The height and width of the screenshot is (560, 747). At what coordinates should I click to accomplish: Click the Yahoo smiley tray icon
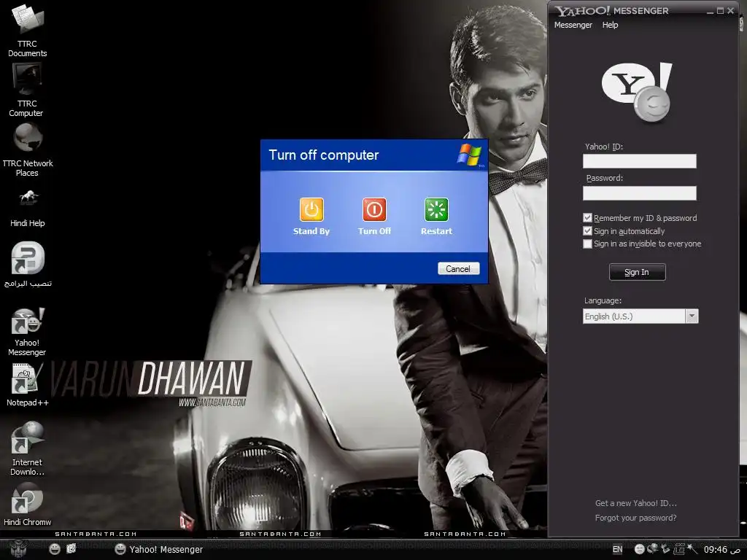[639, 549]
